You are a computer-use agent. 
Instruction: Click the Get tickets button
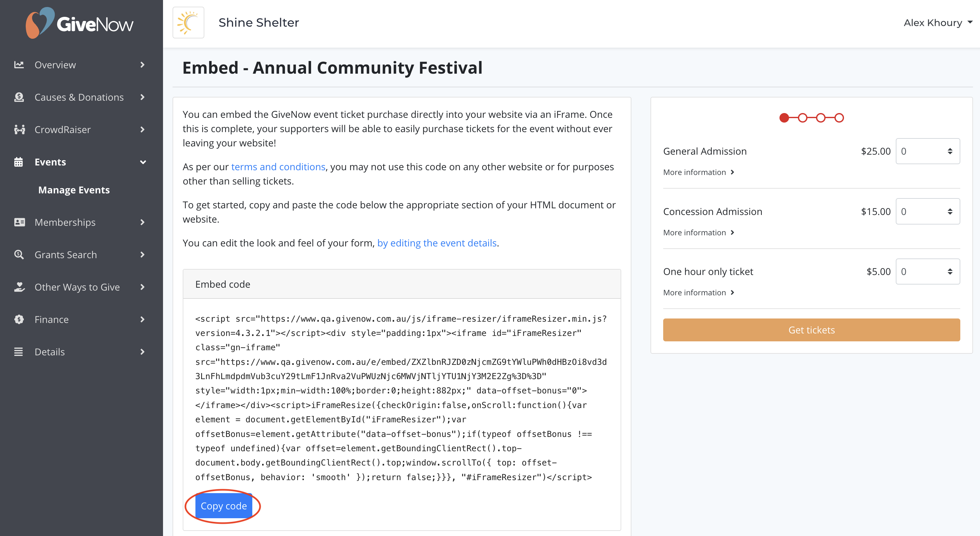(x=812, y=330)
